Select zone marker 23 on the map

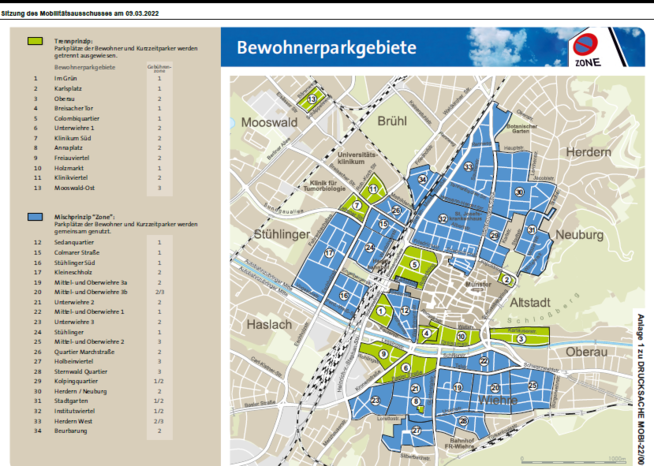pos(375,400)
